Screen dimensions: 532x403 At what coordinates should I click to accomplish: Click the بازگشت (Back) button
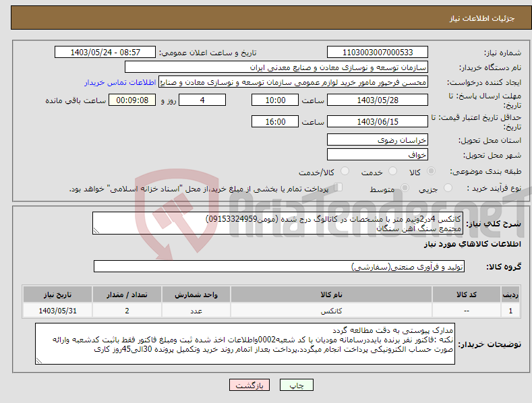click(249, 385)
